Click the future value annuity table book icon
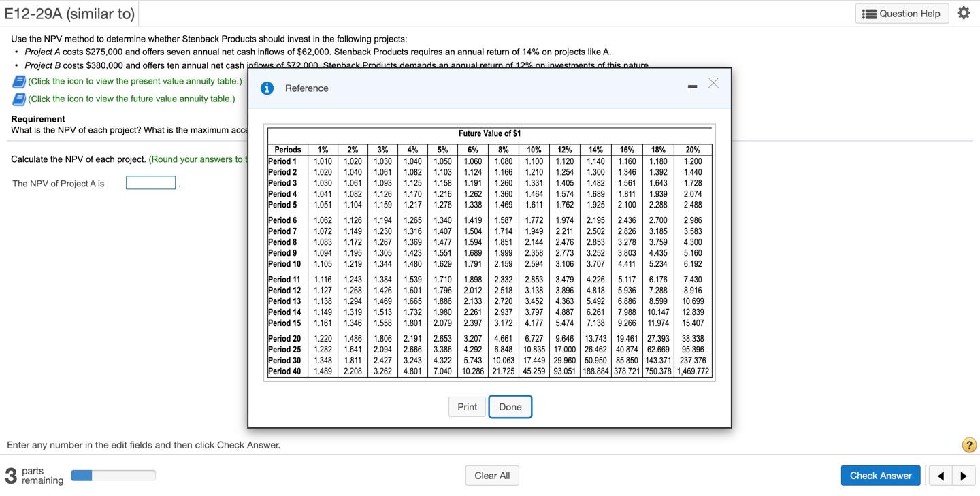 [18, 99]
